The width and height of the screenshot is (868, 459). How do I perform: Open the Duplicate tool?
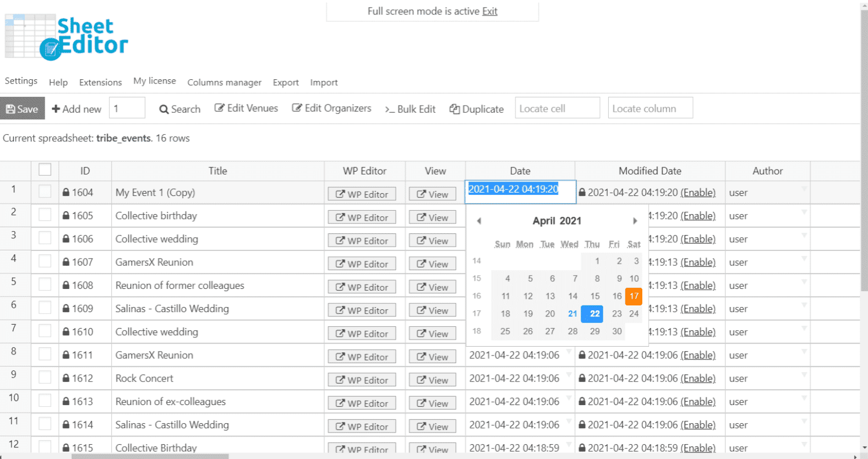pos(477,109)
